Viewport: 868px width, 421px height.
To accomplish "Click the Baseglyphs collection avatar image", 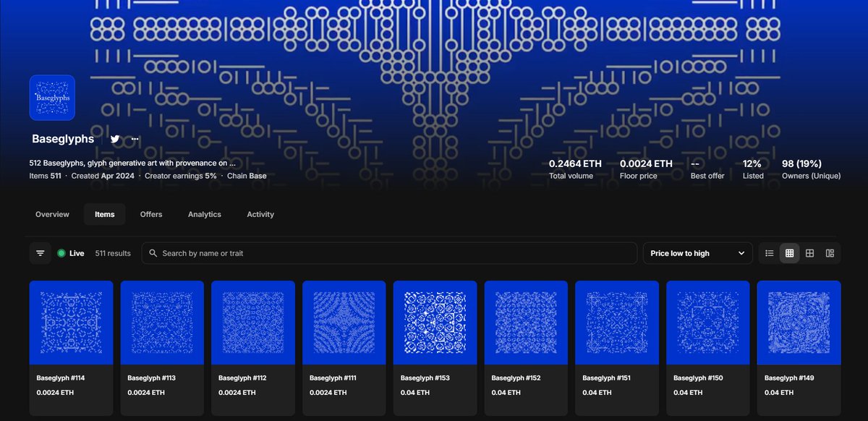I will tap(52, 98).
